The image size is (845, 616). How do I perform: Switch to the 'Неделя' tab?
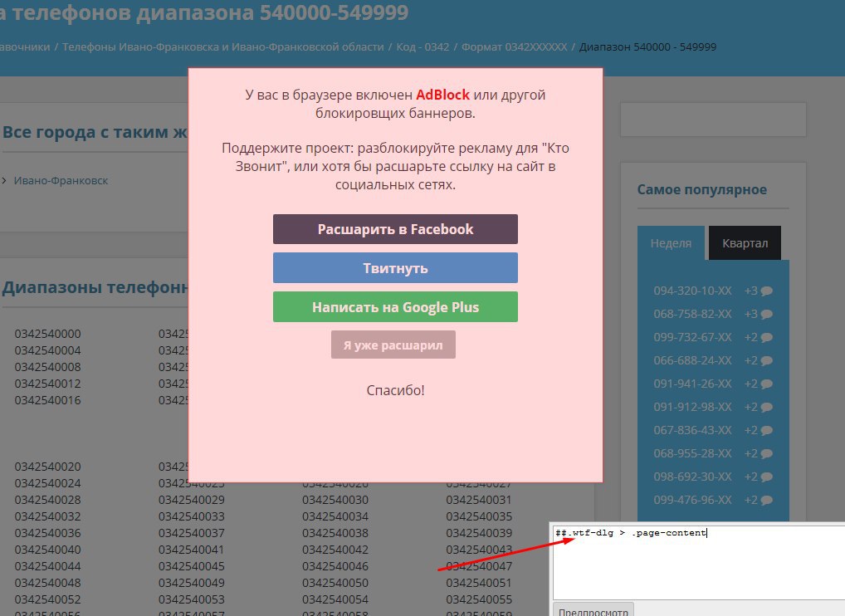(671, 243)
